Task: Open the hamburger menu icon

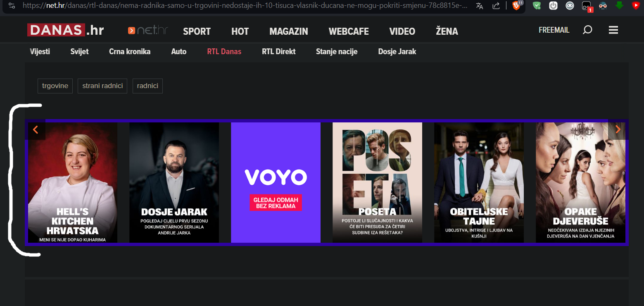Action: [x=613, y=30]
